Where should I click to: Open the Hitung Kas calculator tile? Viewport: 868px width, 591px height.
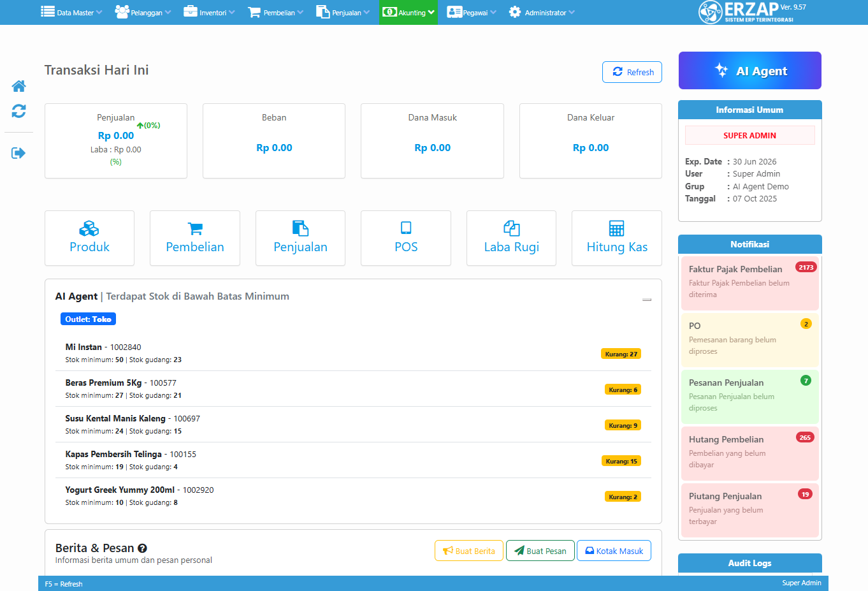[616, 238]
